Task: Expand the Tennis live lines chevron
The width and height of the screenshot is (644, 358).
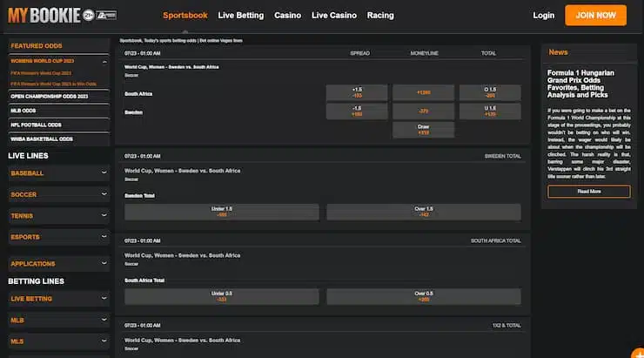Action: (104, 215)
